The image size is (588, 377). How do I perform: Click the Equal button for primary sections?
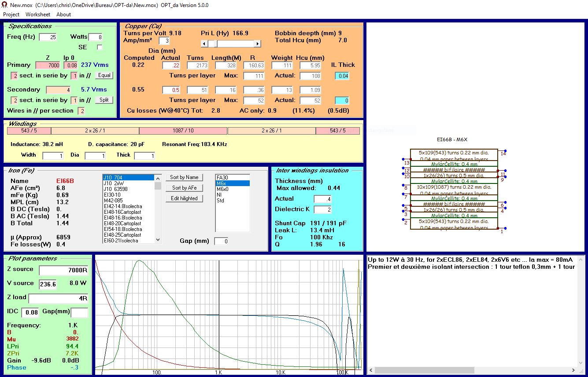point(104,75)
